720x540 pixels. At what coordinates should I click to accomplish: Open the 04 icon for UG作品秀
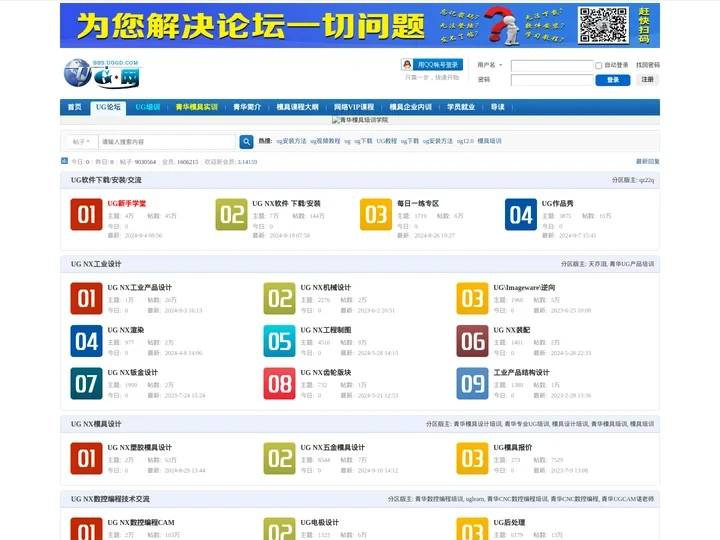521,214
